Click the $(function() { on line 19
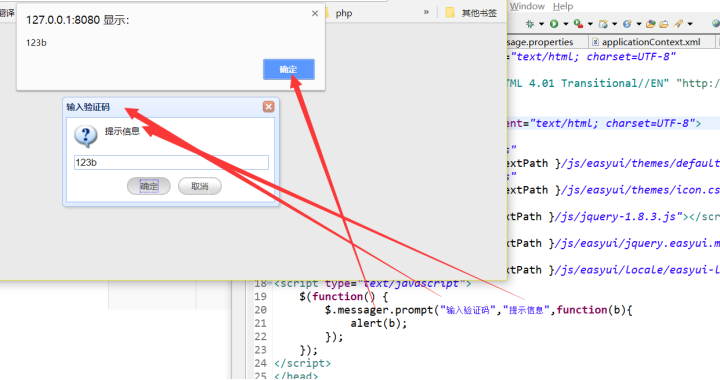Screen dimensions: 720x380 [x=343, y=296]
